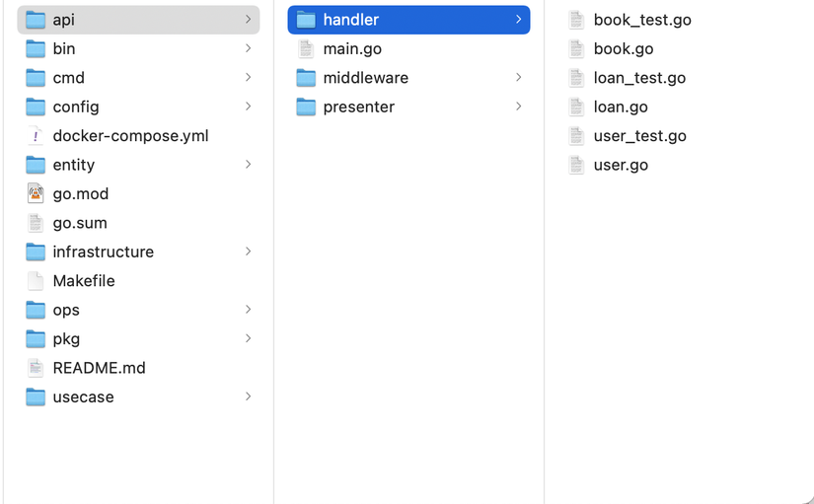Click the go.mod file icon
814x504 pixels.
pyautogui.click(x=36, y=194)
